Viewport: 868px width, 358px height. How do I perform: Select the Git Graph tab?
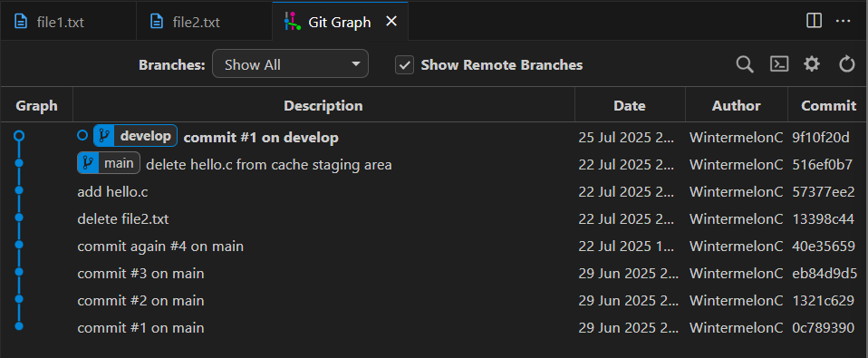[x=340, y=22]
